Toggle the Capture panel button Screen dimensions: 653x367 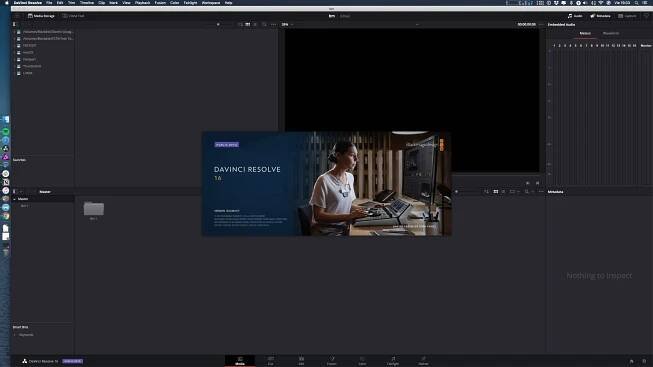[x=627, y=16]
